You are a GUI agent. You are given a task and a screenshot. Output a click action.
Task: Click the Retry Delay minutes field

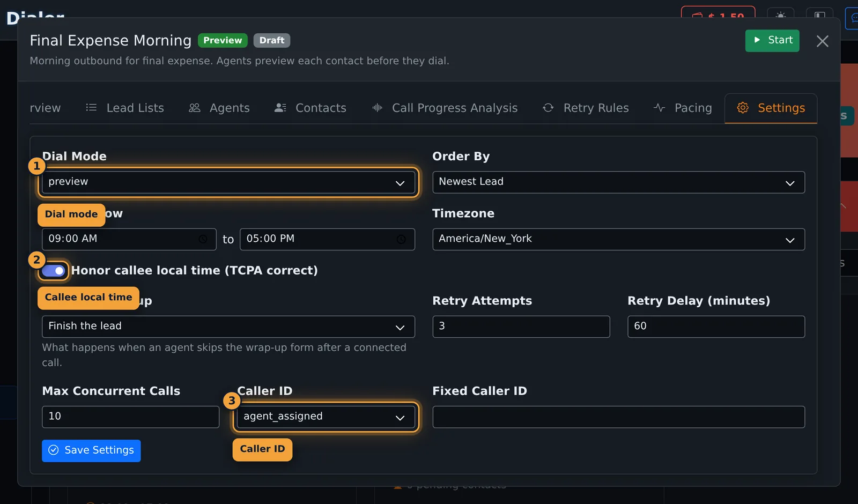coord(716,327)
